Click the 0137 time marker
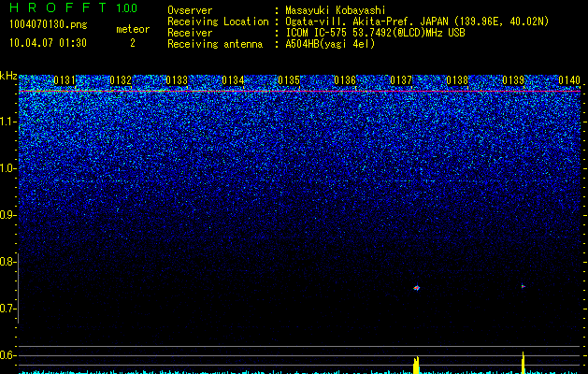Viewport: 588px width, 374px height. point(401,80)
